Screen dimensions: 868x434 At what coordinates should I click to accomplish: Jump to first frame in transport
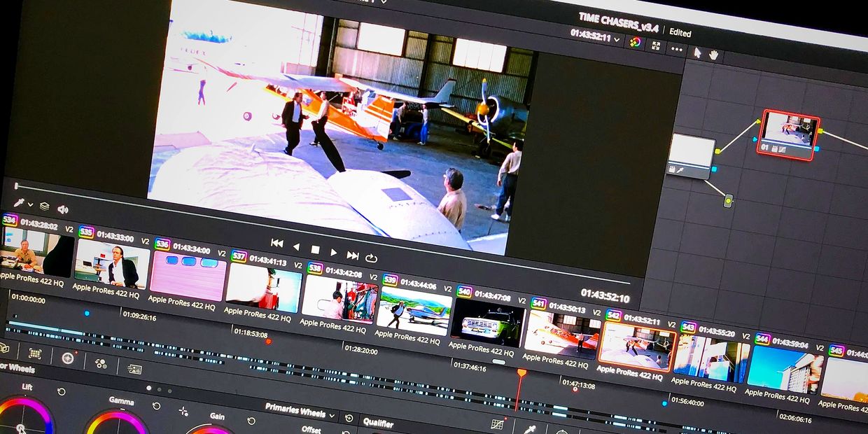click(x=277, y=243)
